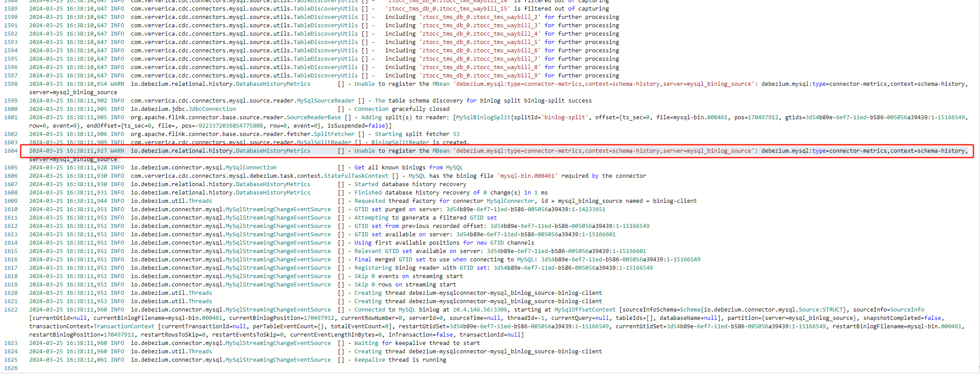Image resolution: width=980 pixels, height=374 pixels.
Task: Click 'Keepalive thread is running' message
Action: 400,360
